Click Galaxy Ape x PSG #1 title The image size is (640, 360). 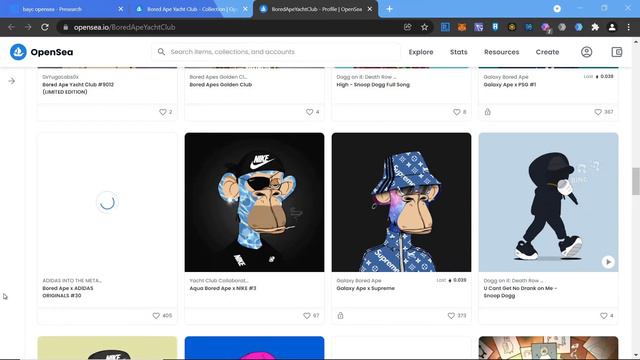[510, 84]
